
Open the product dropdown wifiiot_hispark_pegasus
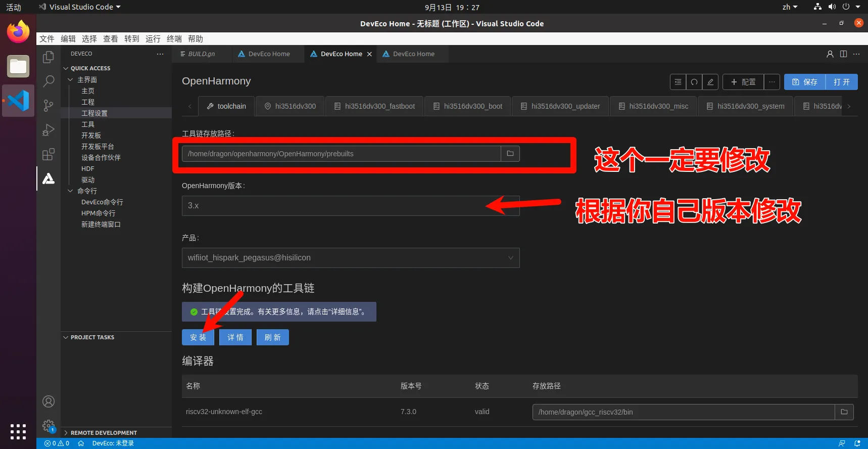click(350, 258)
